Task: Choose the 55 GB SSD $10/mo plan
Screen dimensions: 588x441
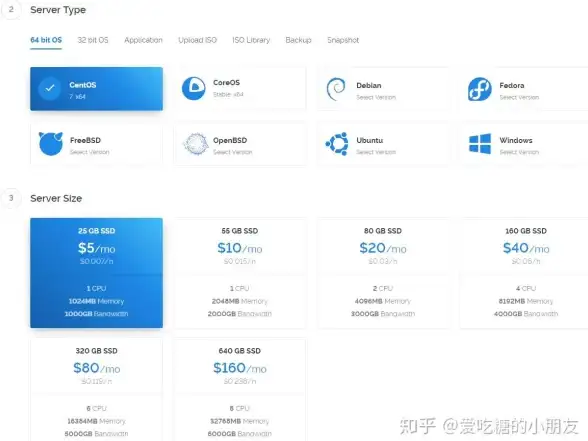Action: [240, 273]
